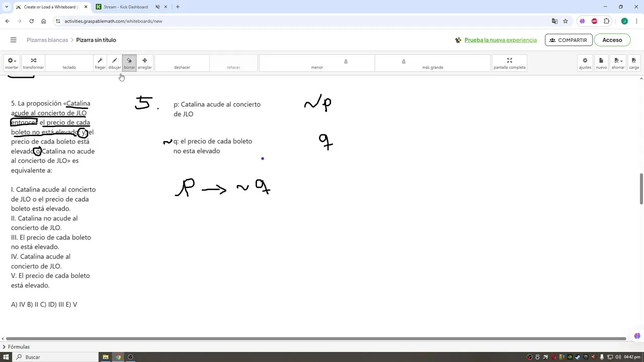Click the translate page icon
The image size is (644, 362).
[x=554, y=21]
